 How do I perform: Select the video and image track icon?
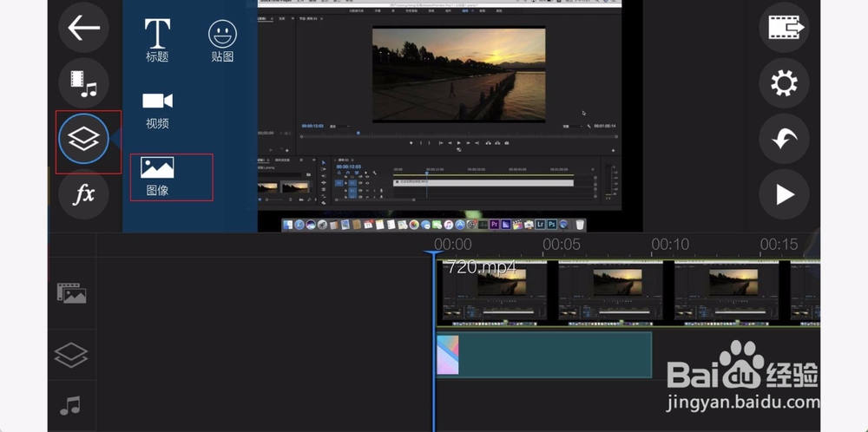coord(71,293)
